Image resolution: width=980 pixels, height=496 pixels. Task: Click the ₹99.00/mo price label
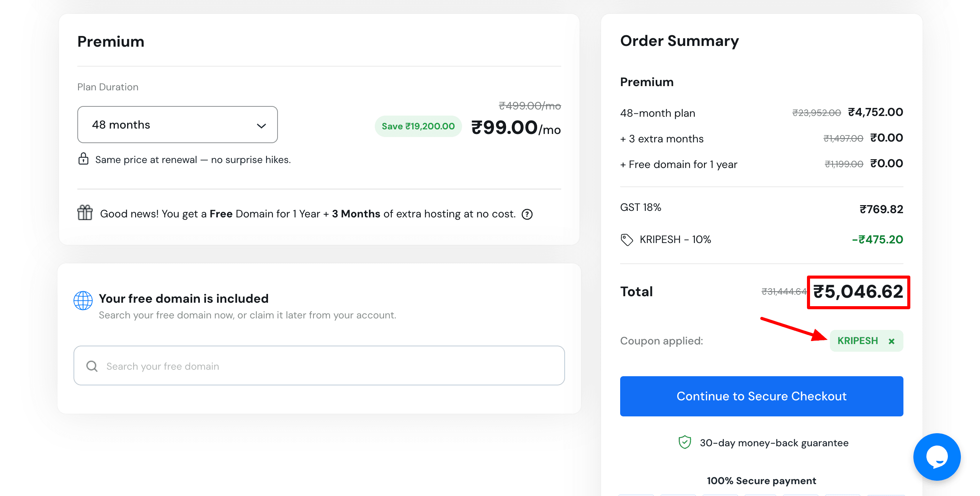coord(516,128)
